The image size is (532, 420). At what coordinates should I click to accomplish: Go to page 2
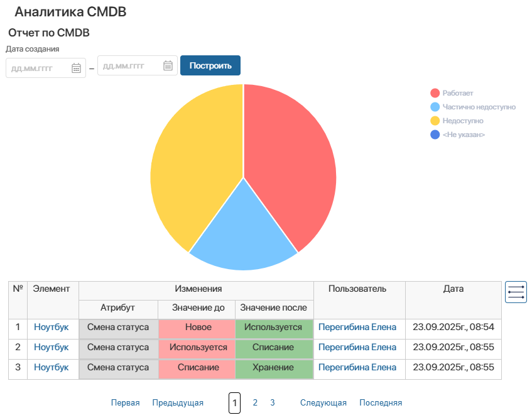[x=255, y=402]
